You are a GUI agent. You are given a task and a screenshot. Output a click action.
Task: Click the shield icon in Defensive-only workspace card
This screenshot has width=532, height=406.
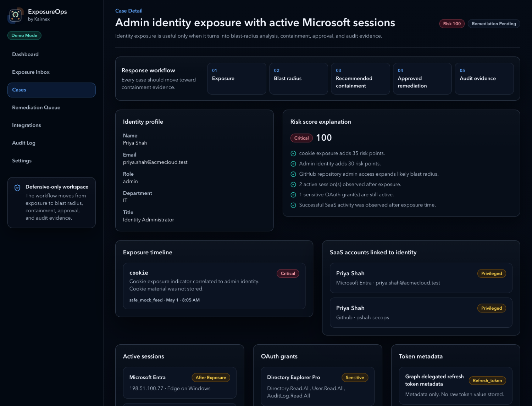(17, 188)
